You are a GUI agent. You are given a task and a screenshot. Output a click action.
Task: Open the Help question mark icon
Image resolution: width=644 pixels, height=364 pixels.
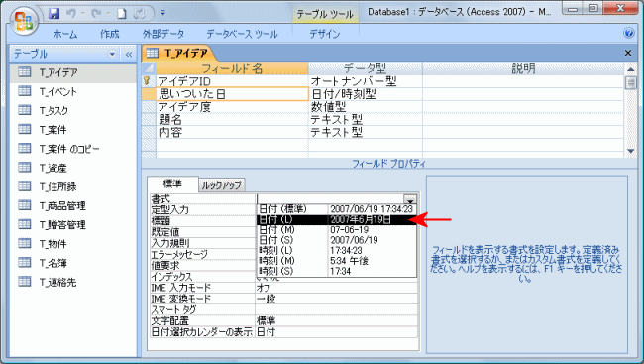(628, 33)
